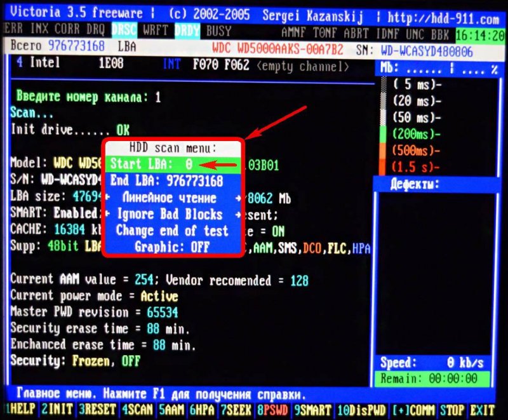Open the 8PSWD password function
This screenshot has width=508, height=420.
273,410
